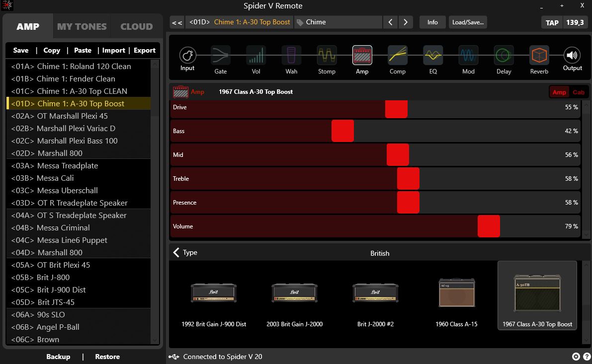Select the 1960 Class A-15 amp
The height and width of the screenshot is (364, 592).
456,296
